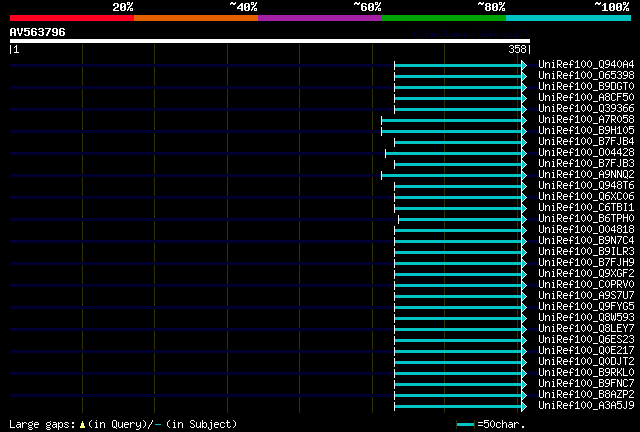
Task: Select the UniRef100_B9H105 label
Action: pyautogui.click(x=586, y=131)
